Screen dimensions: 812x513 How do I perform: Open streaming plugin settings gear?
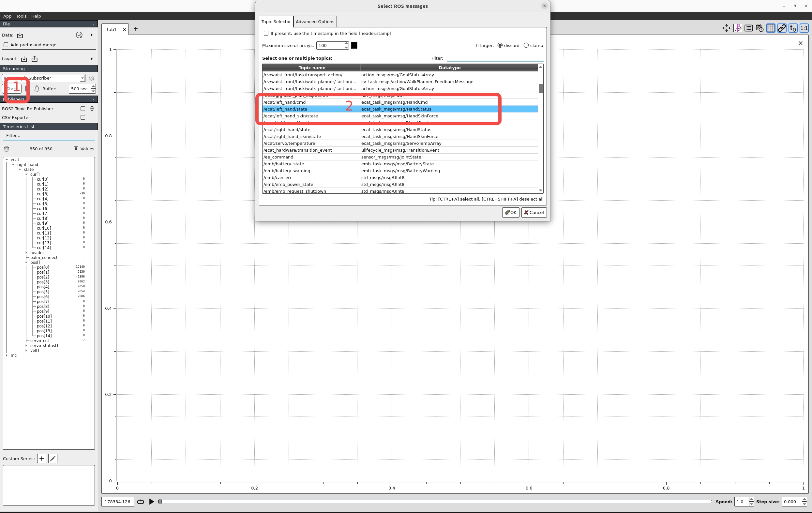pos(92,78)
